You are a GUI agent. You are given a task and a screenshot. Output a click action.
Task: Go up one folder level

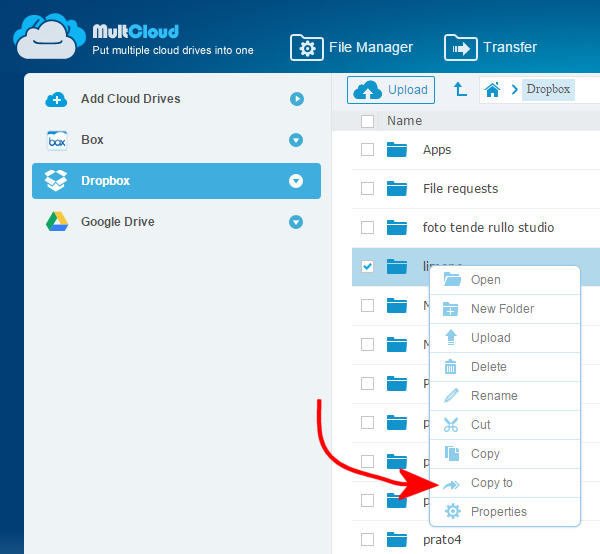pyautogui.click(x=460, y=90)
